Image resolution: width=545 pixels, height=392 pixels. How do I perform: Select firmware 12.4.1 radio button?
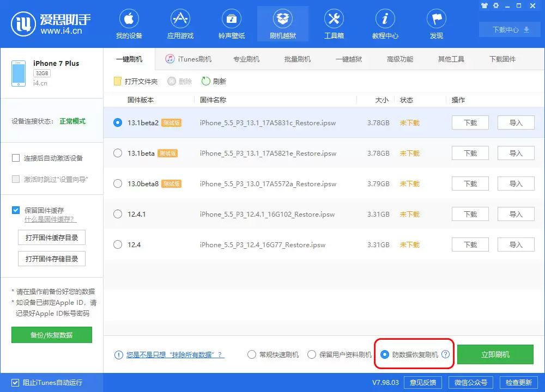[118, 214]
